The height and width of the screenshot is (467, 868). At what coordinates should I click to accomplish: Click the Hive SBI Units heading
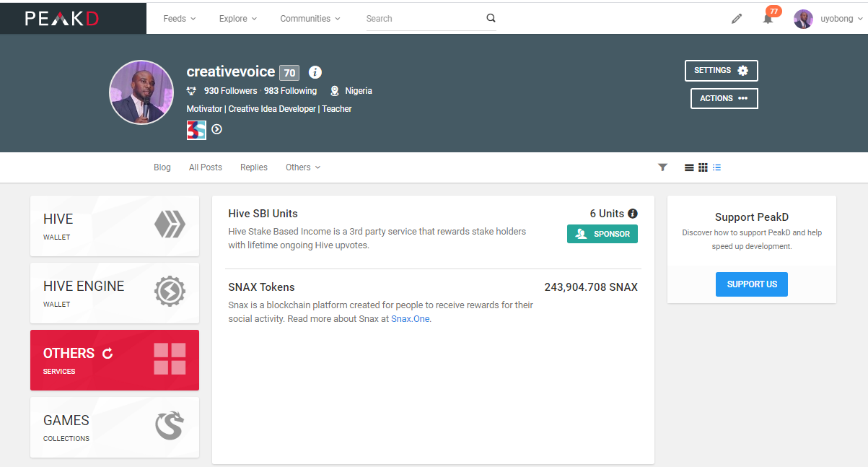click(x=263, y=214)
